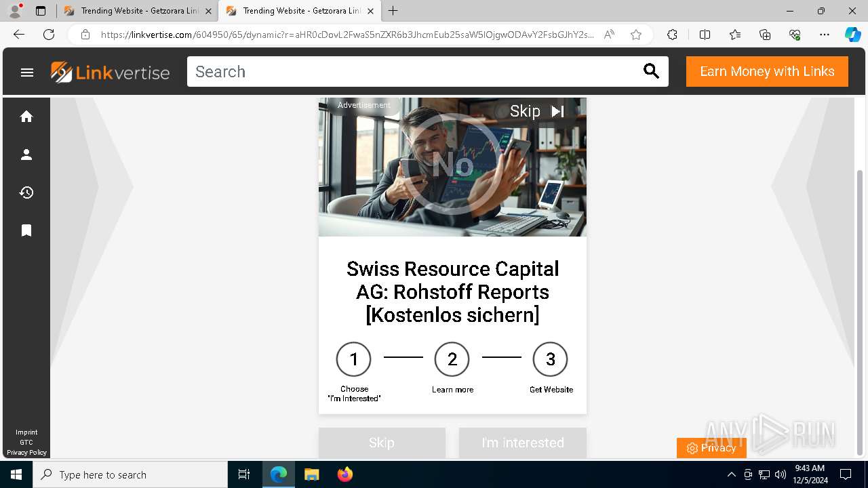Skip the advertisement video overlay
Image resolution: width=868 pixels, height=488 pixels.
(x=537, y=111)
